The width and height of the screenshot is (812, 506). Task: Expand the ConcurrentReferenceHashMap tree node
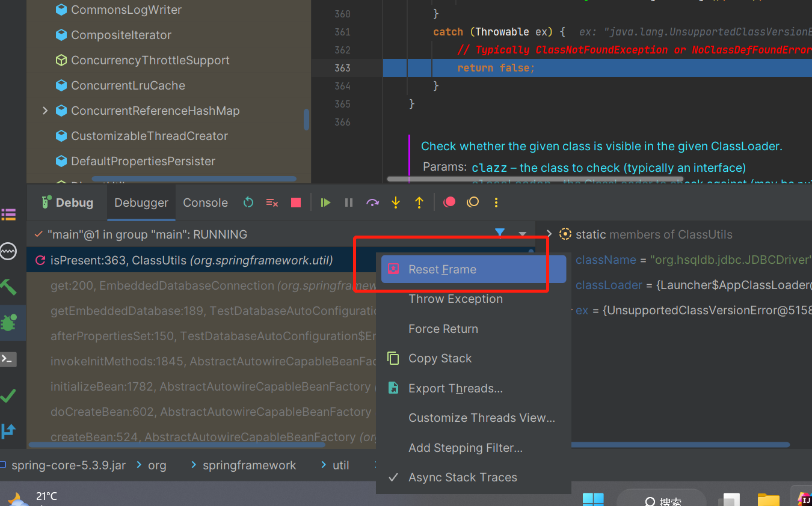click(45, 111)
